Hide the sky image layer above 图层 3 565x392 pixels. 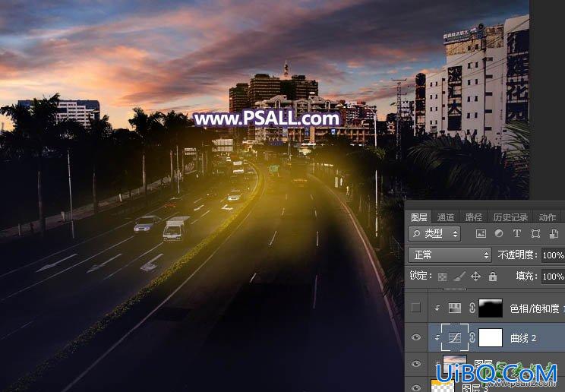(x=416, y=363)
